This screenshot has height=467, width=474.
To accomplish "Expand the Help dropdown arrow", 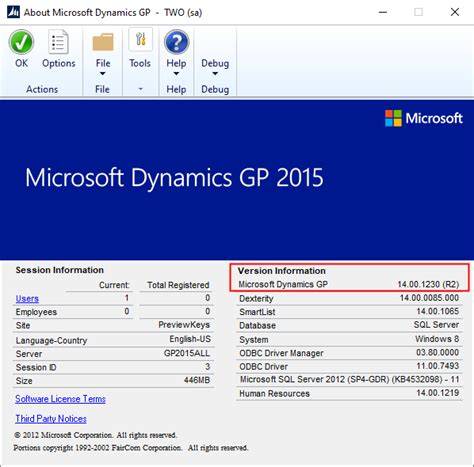I will 176,74.
